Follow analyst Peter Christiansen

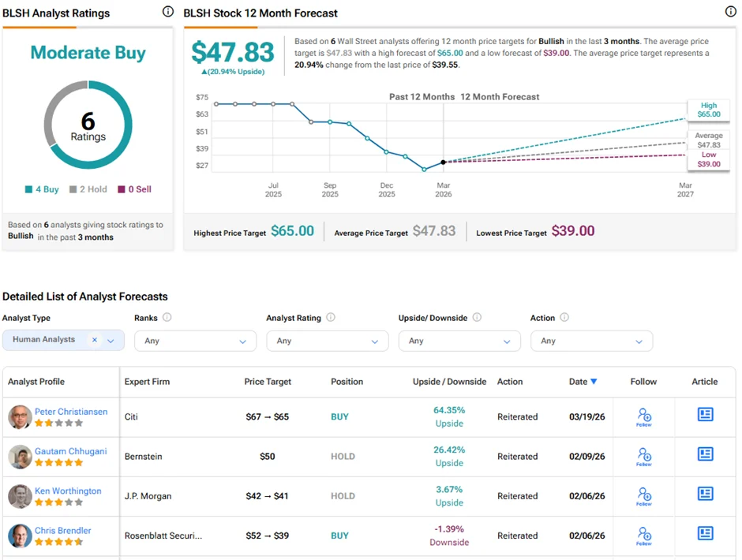[x=644, y=416]
